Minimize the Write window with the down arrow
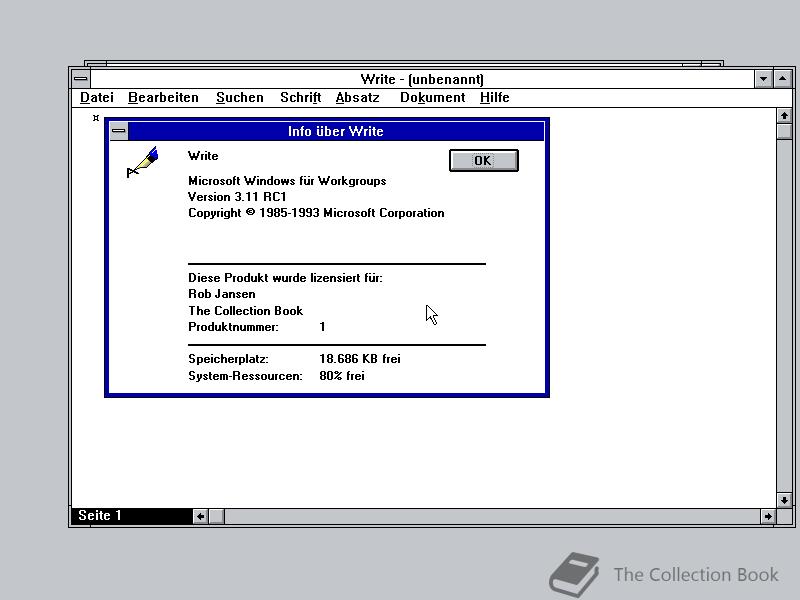Screen dimensions: 800x600 763,79
